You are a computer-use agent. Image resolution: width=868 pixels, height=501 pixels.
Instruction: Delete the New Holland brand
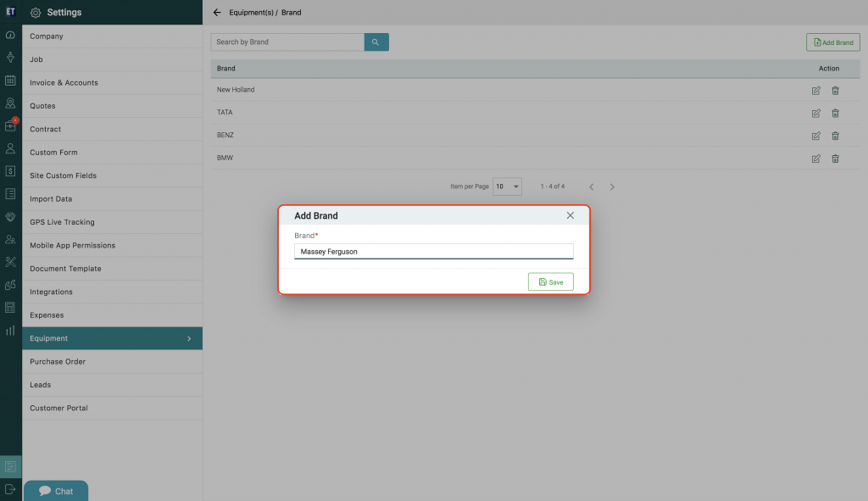835,90
